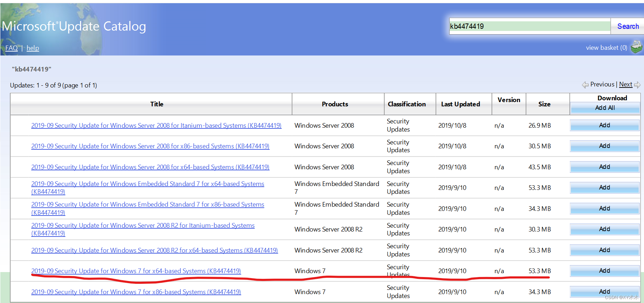The image size is (644, 303).
Task: Add the 26.9 MB Itanium Server 2008 update
Action: (605, 126)
